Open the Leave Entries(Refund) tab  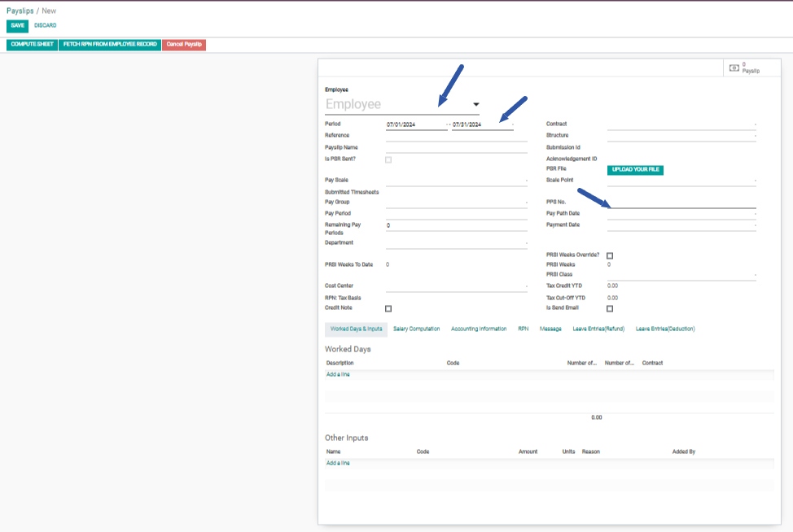tap(598, 329)
